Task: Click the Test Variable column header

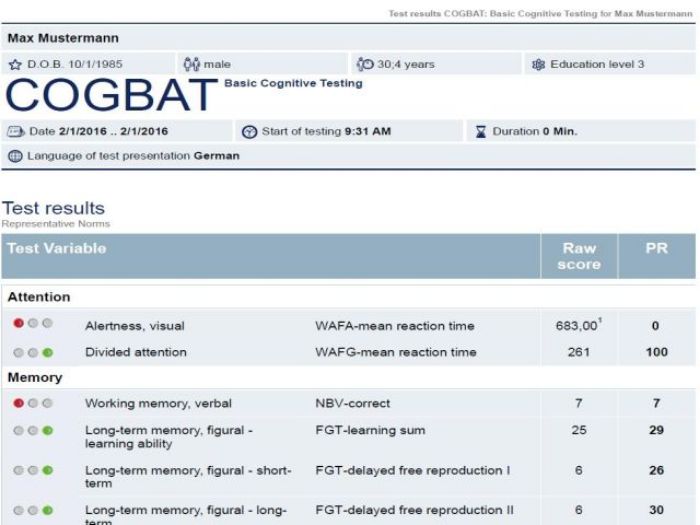Action: click(x=57, y=248)
